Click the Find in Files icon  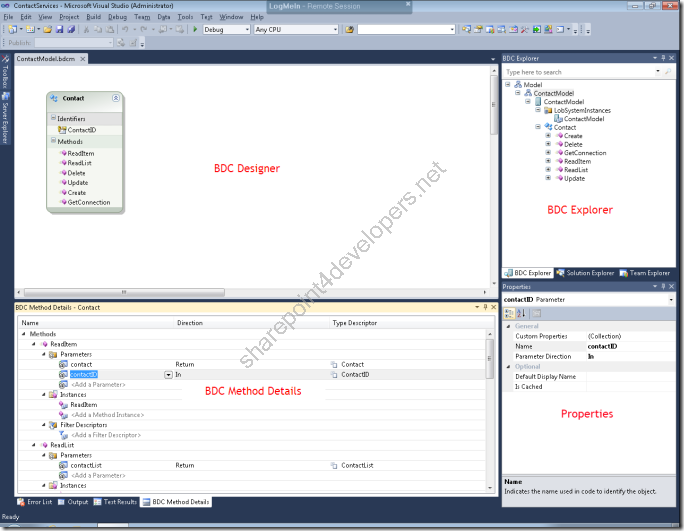(349, 29)
